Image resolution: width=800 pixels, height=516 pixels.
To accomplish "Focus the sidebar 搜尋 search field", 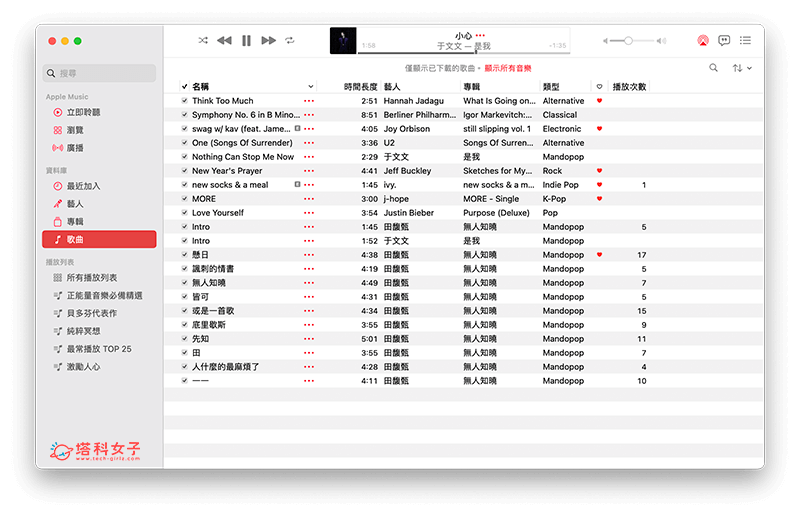I will [x=99, y=73].
